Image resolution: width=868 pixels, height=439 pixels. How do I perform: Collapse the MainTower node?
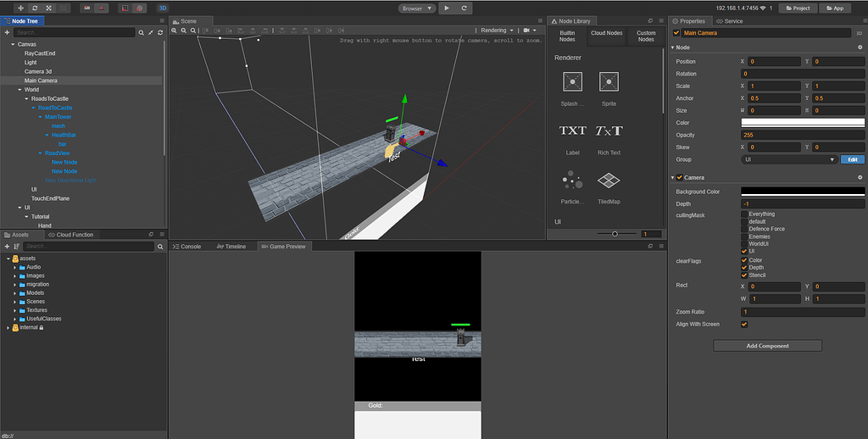click(41, 117)
